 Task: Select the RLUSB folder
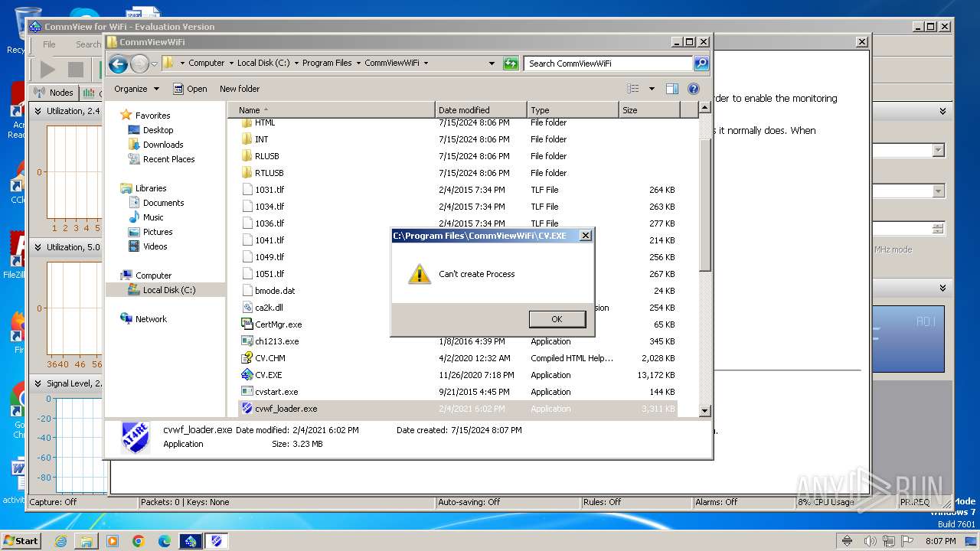click(266, 156)
